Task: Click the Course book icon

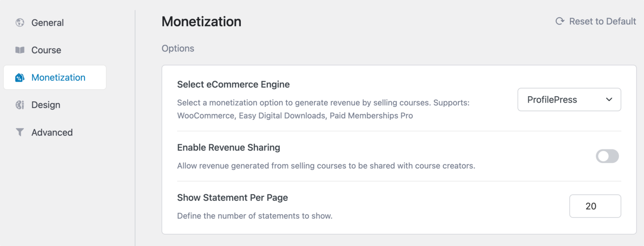Action: pos(20,50)
